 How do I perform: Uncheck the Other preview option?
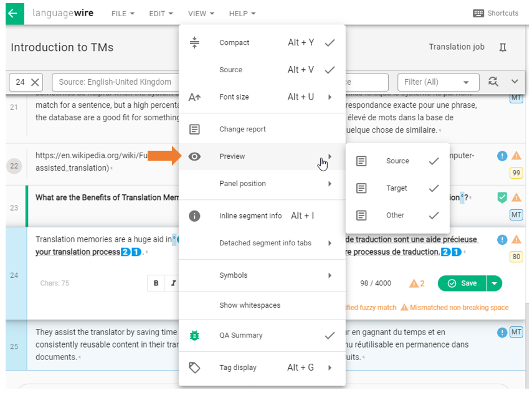[x=395, y=215]
